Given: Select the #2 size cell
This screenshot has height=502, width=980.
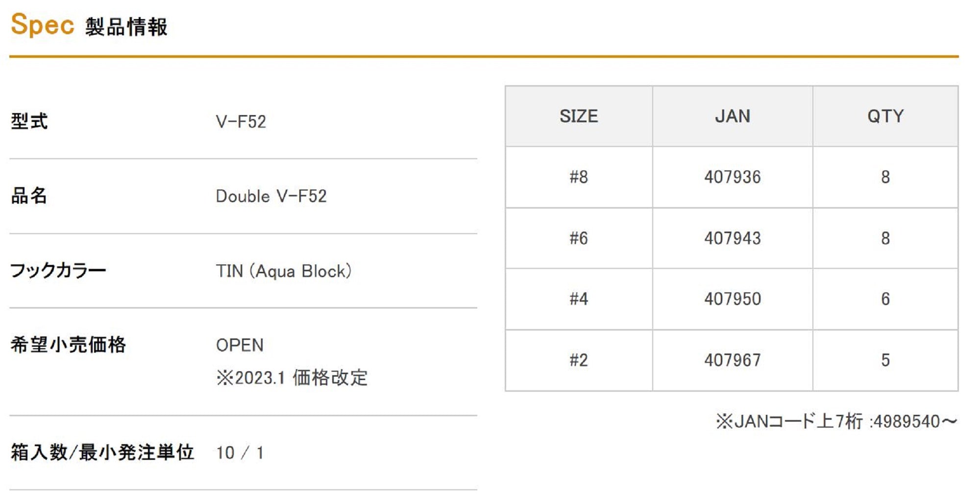Looking at the screenshot, I should 579,360.
